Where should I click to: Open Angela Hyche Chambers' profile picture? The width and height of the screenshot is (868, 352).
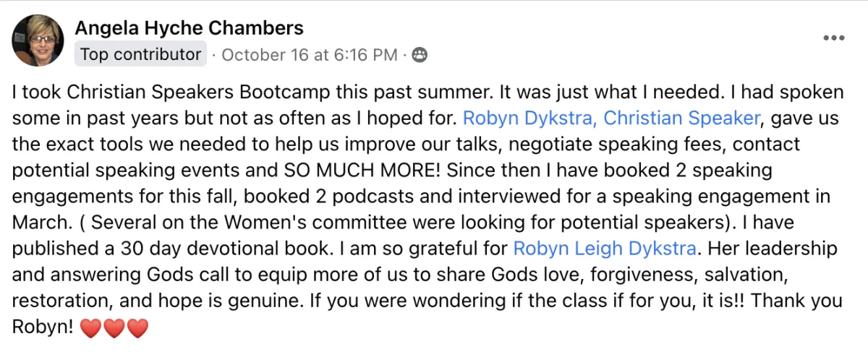(x=38, y=40)
